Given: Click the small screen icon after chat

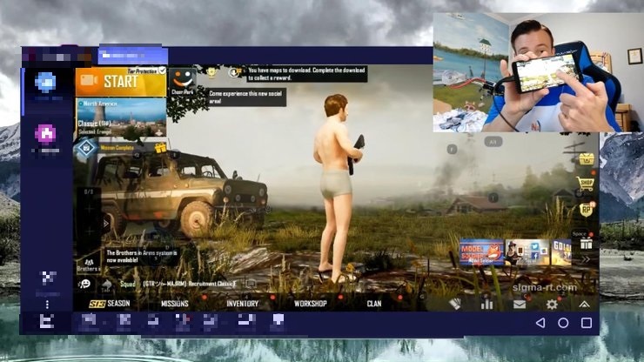Looking at the screenshot, I should [250, 284].
